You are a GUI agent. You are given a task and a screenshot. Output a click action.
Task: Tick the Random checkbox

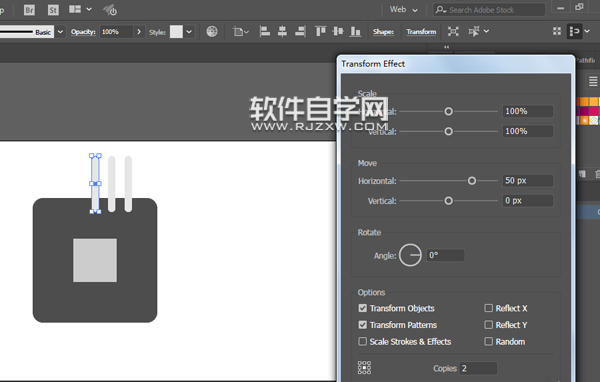pyautogui.click(x=488, y=341)
